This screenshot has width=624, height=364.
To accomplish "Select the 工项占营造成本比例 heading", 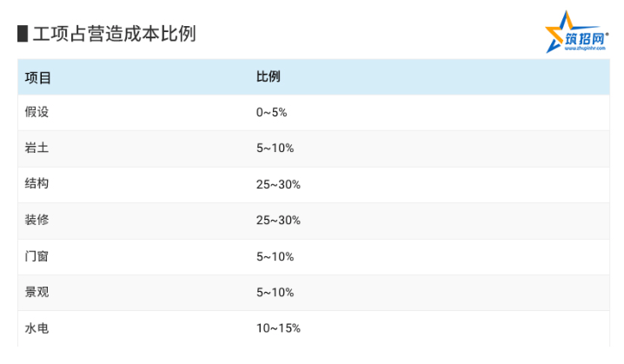I will [114, 34].
